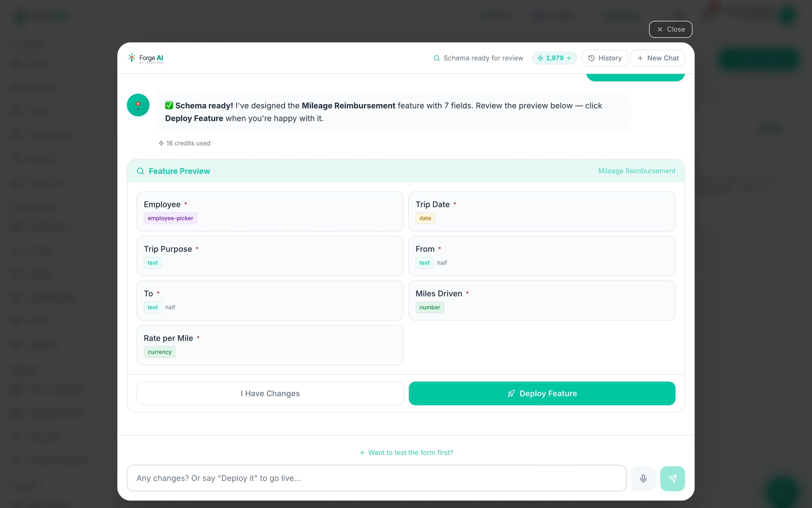Click the I Have Changes button
This screenshot has width=812, height=508.
[270, 393]
